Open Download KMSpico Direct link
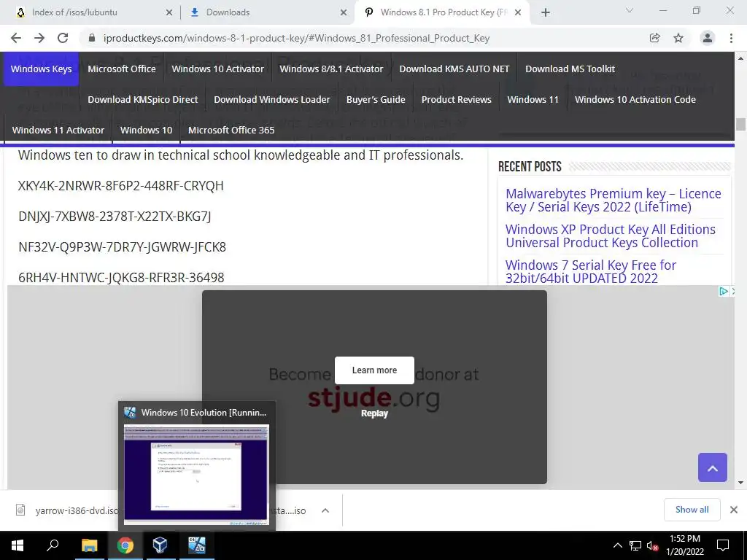The height and width of the screenshot is (560, 747). click(x=142, y=99)
